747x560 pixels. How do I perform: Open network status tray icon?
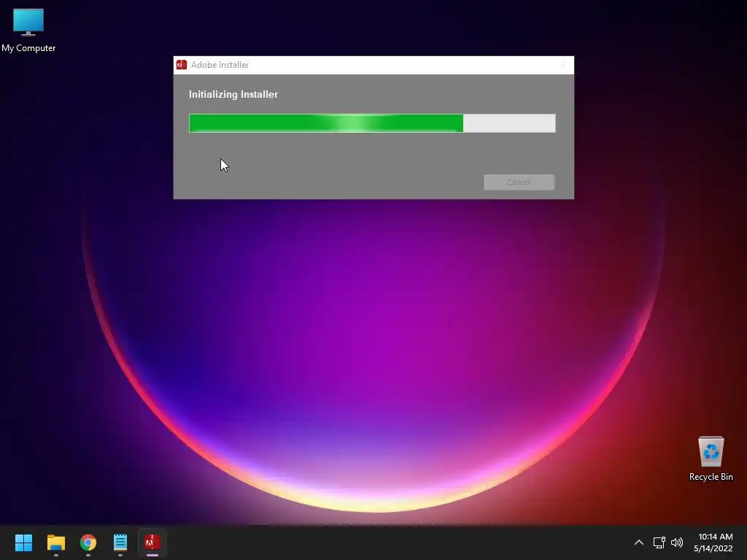(659, 542)
